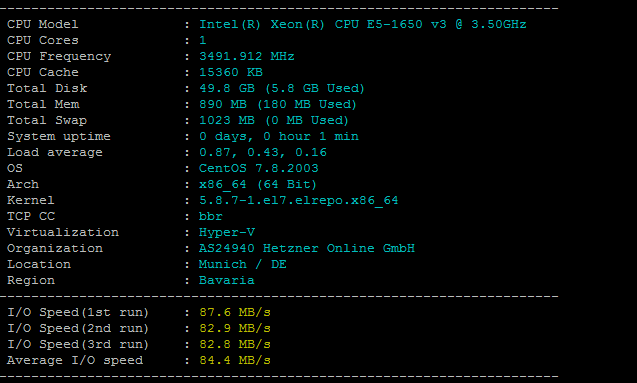Click the 1st run I/O speed value
This screenshot has height=383, width=637.
tap(235, 312)
